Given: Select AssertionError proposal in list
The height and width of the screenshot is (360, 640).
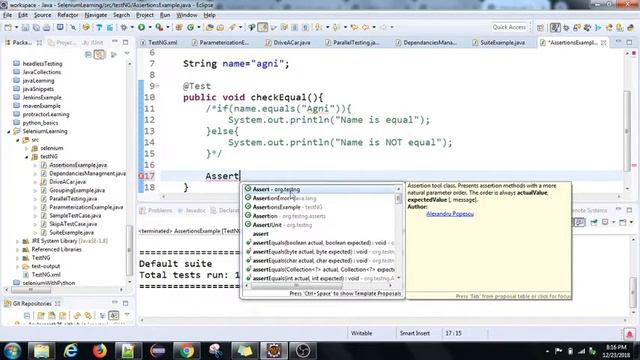Looking at the screenshot, I should point(320,198).
